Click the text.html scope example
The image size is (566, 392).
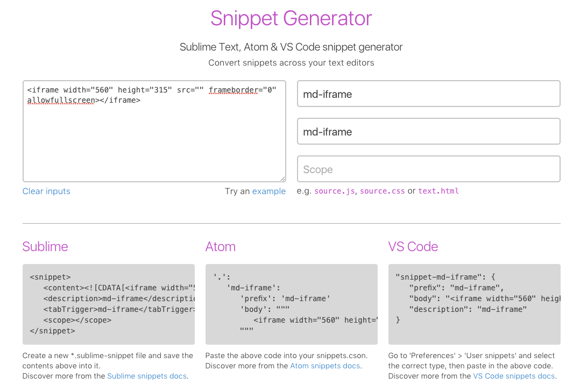[438, 191]
